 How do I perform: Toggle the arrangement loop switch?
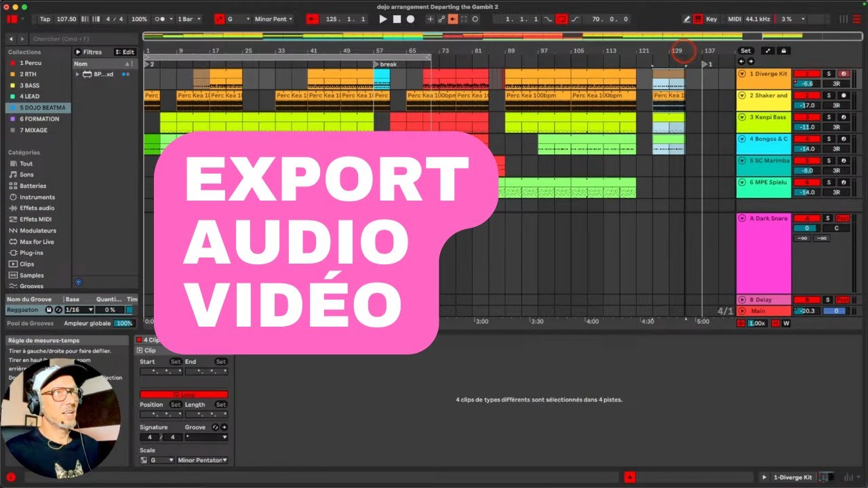coord(561,19)
